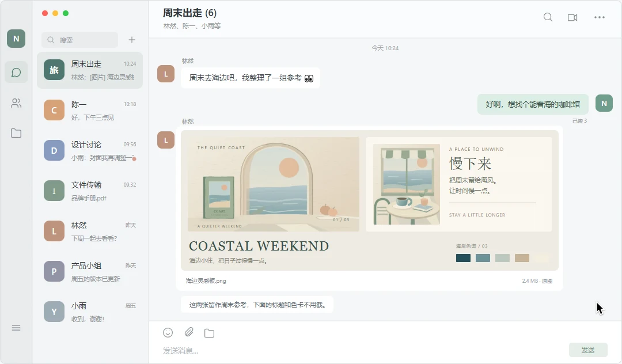Viewport: 622px width, 364px height.
Task: Click the 旅 group avatar in chat list
Action: click(54, 70)
